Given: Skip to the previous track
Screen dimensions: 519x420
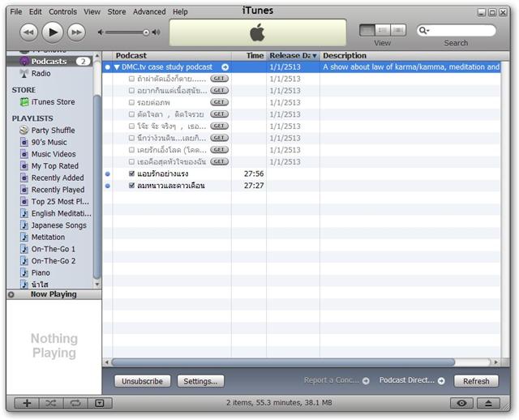Looking at the screenshot, I should (28, 32).
